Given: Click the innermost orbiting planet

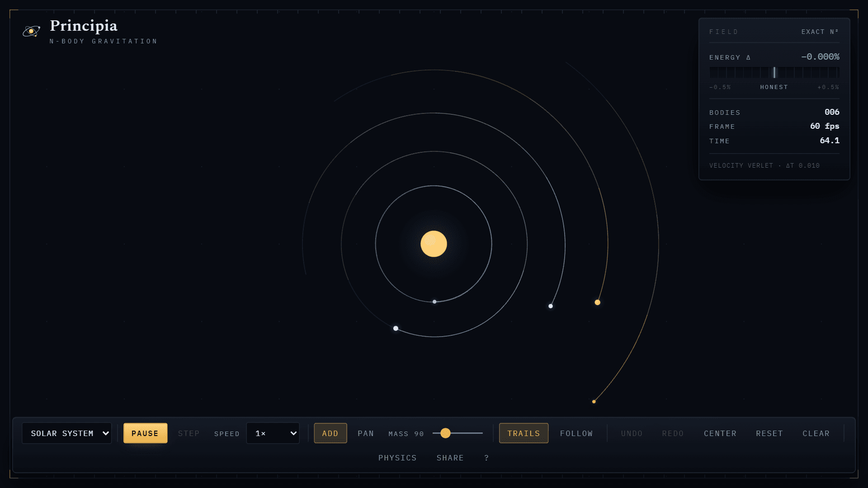Looking at the screenshot, I should (x=434, y=302).
